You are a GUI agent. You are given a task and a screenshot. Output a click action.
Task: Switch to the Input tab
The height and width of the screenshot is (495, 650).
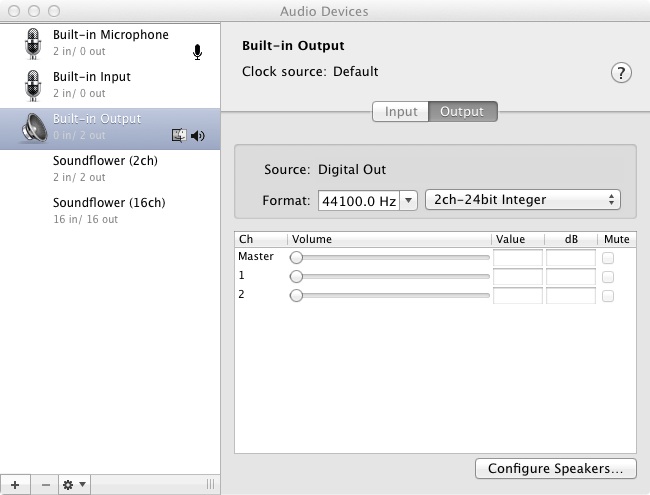click(400, 112)
